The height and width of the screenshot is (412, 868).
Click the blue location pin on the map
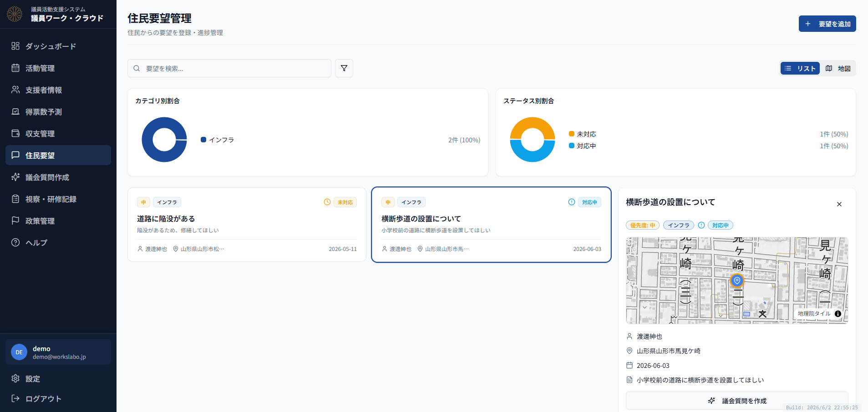click(737, 281)
